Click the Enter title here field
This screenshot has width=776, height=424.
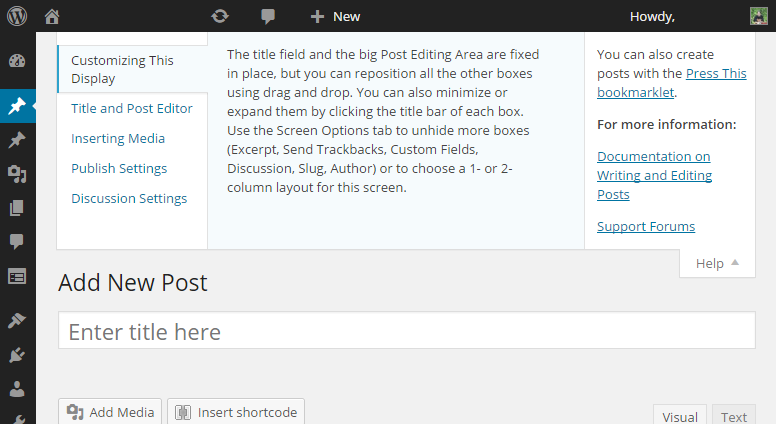pyautogui.click(x=406, y=331)
